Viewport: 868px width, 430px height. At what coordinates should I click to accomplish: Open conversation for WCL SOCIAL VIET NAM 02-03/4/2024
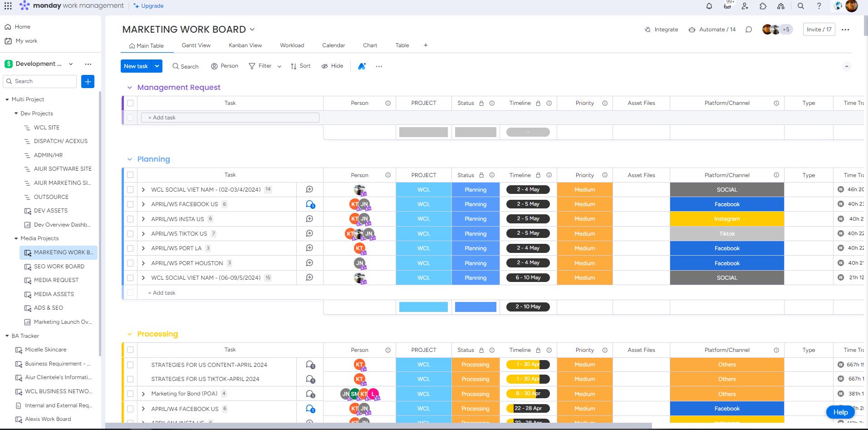click(x=309, y=189)
